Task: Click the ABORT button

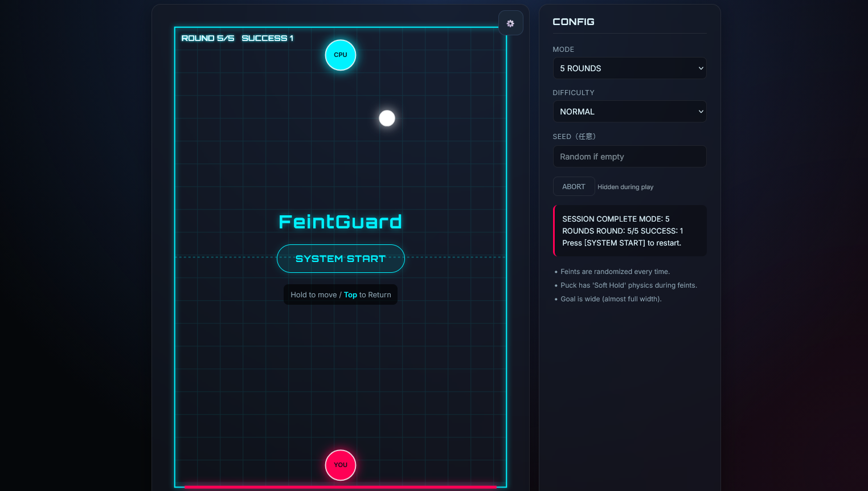Action: point(574,187)
